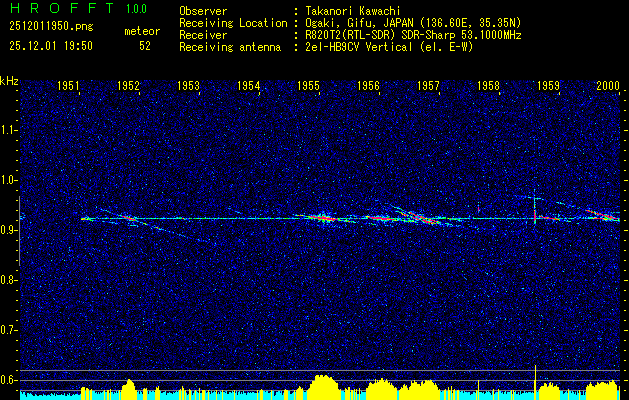Click the 2000 time axis marker
This screenshot has height=400, width=629.
point(608,85)
